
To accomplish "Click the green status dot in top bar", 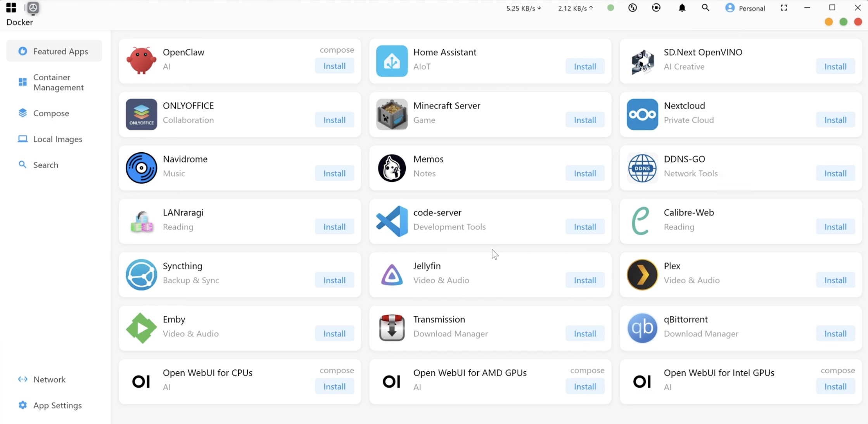I will (610, 8).
